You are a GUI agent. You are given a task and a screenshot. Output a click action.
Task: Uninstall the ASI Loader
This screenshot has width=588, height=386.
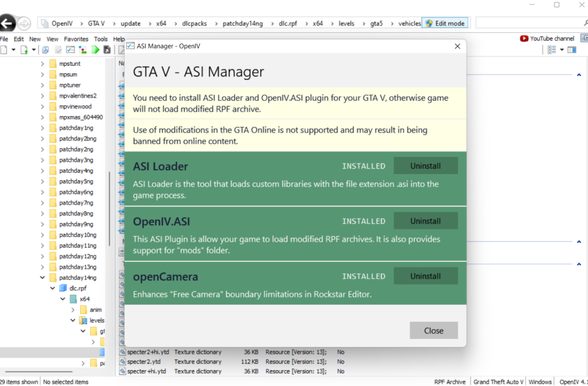click(426, 166)
